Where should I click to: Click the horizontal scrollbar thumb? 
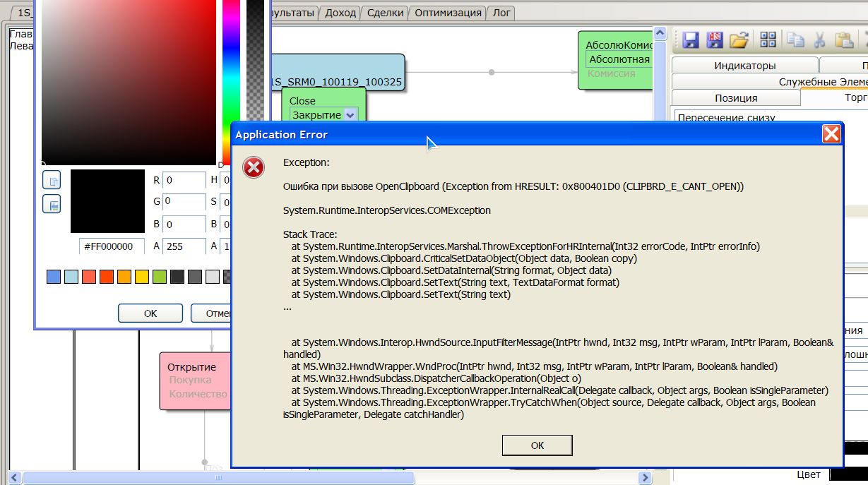point(219,478)
